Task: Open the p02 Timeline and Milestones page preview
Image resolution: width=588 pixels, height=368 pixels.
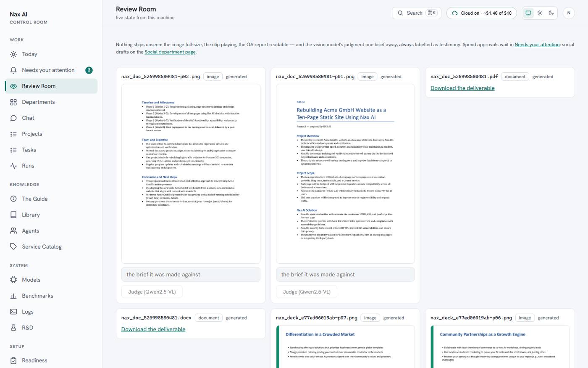Action: click(191, 174)
